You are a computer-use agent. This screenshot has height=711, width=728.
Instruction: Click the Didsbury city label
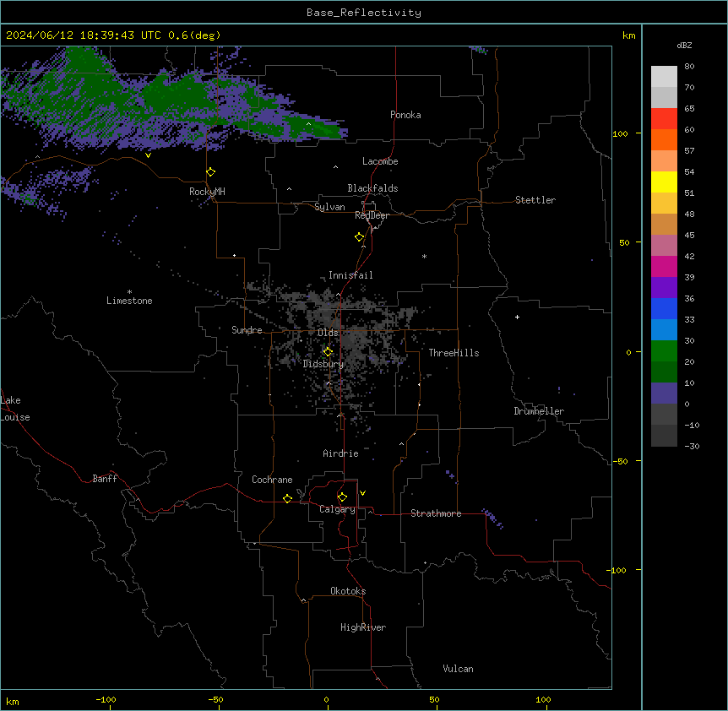coord(323,364)
